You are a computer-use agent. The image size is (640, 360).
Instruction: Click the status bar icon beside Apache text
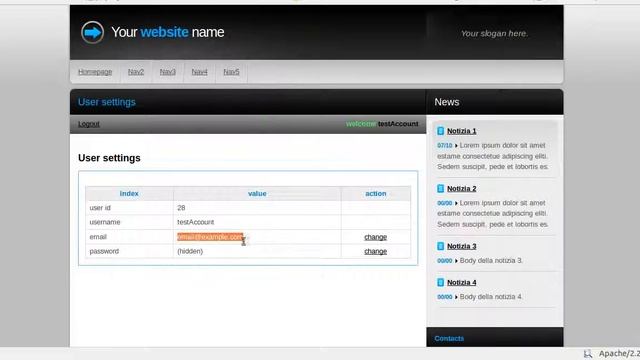click(588, 354)
